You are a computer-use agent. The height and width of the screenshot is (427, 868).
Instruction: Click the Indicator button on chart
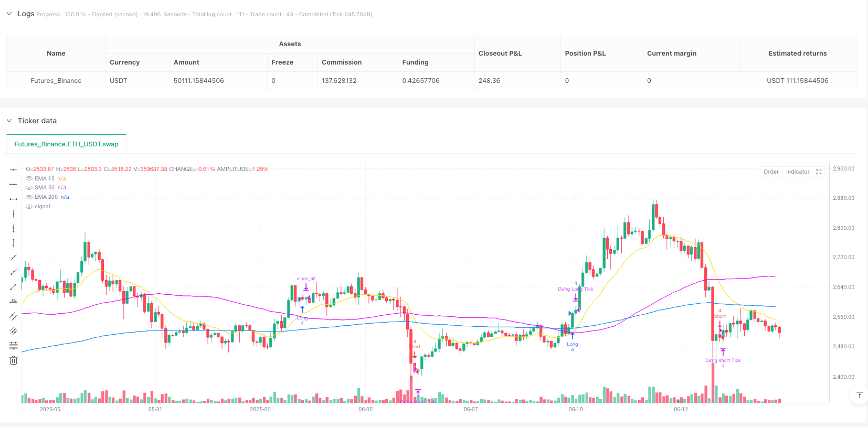[798, 172]
